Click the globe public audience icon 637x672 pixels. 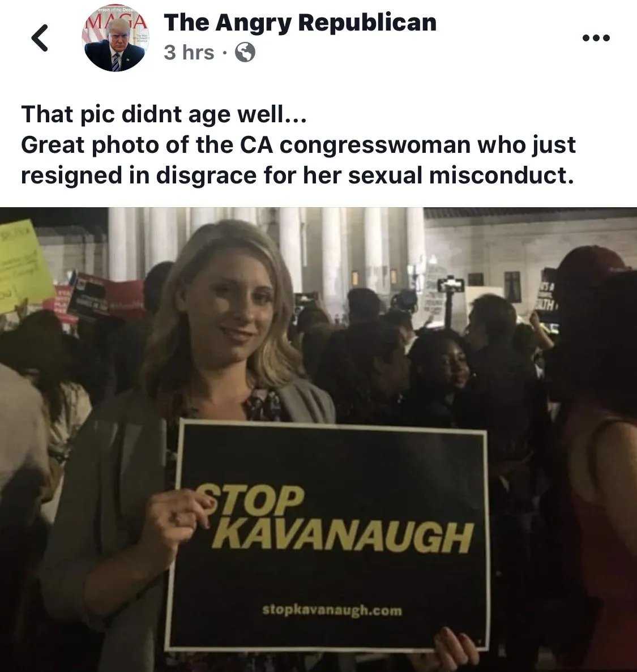245,53
